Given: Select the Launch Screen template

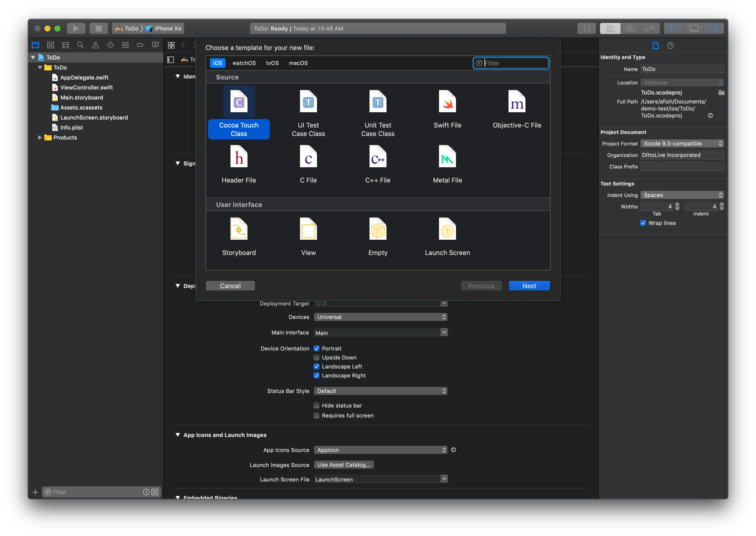Looking at the screenshot, I should coord(447,237).
